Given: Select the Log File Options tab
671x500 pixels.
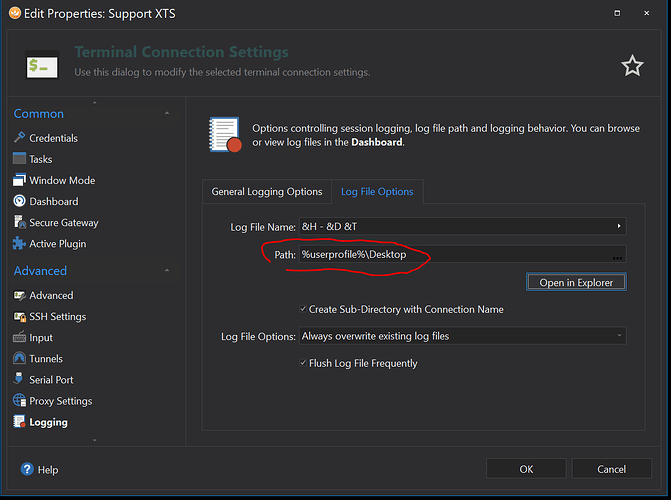Looking at the screenshot, I should 377,191.
